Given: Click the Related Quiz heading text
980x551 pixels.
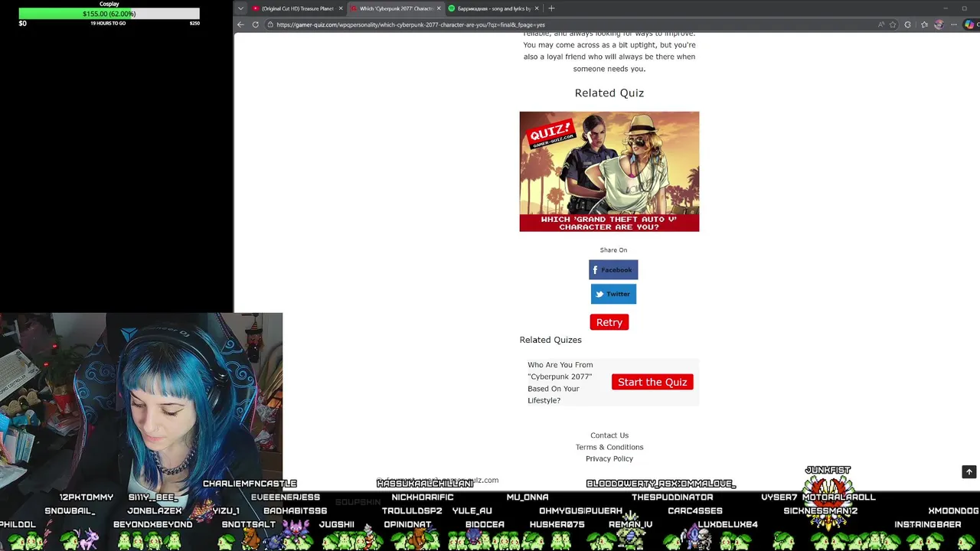Looking at the screenshot, I should (609, 93).
